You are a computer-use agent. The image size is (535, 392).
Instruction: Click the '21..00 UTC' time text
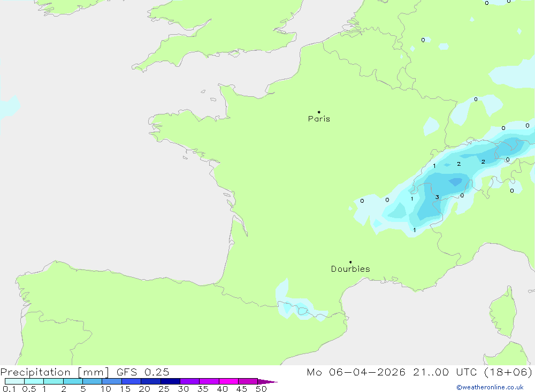[445, 372]
